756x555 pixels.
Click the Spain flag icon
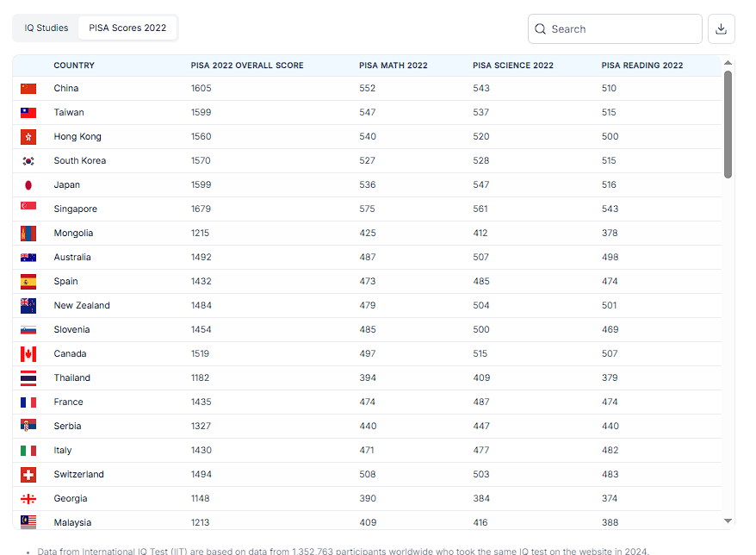(x=28, y=281)
